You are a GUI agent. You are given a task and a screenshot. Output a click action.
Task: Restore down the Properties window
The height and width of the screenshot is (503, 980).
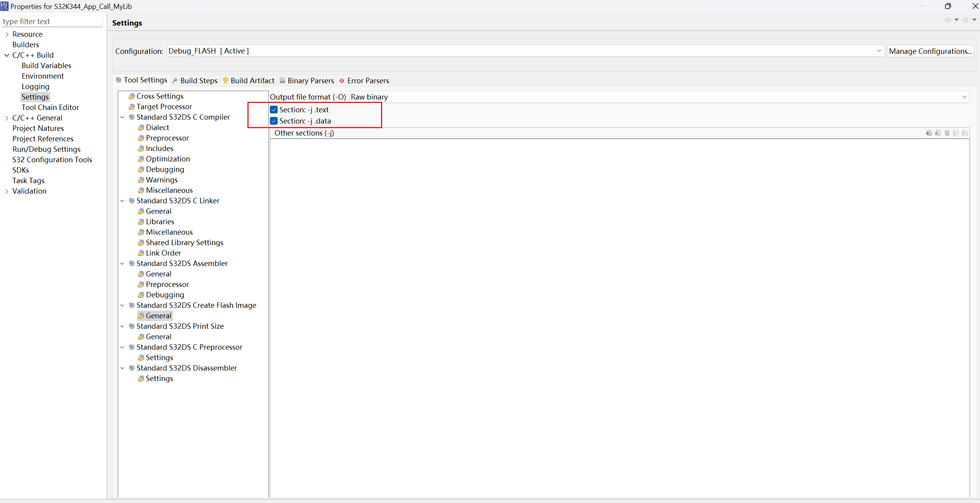(x=947, y=6)
